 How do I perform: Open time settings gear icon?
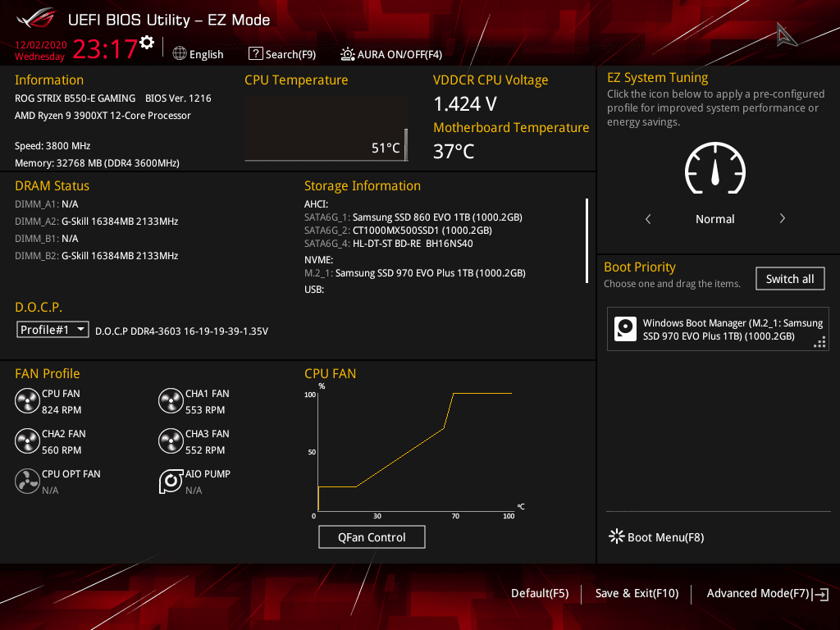pyautogui.click(x=147, y=43)
